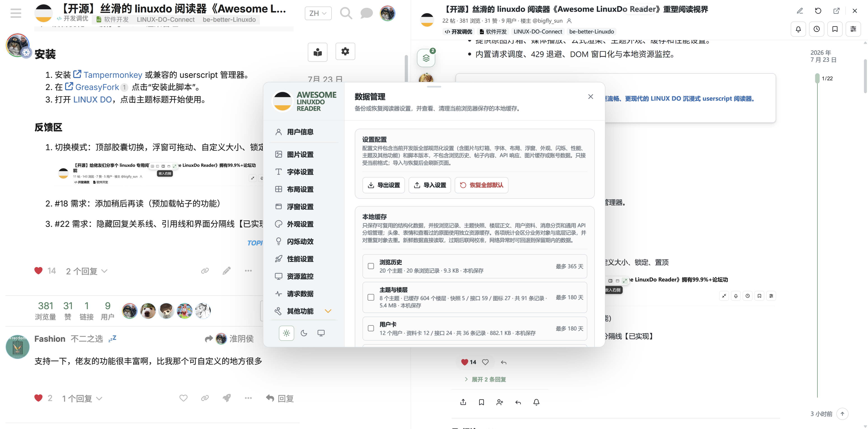Click the empty heart next to 14 likes
The width and height of the screenshot is (868, 429).
(485, 362)
